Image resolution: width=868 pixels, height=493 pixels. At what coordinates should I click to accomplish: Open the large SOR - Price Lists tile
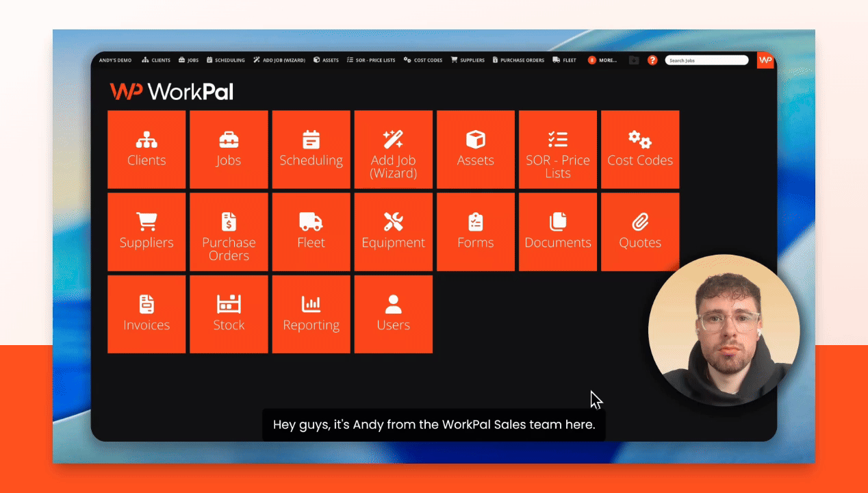[x=557, y=149]
